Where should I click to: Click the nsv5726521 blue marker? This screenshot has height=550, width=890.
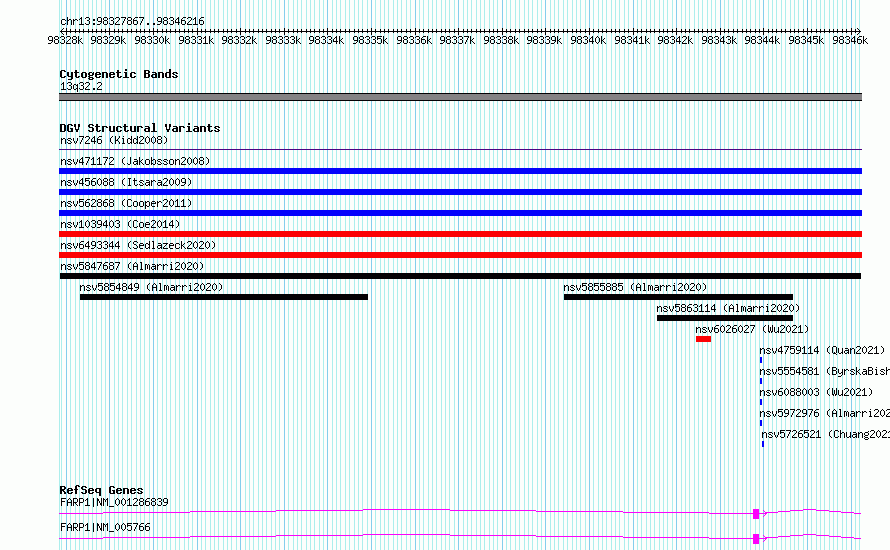[763, 444]
